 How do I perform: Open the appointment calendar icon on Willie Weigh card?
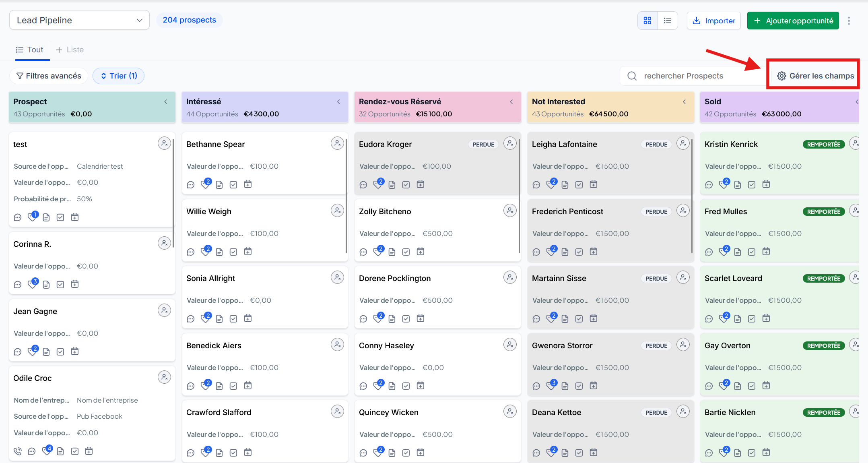coord(248,252)
